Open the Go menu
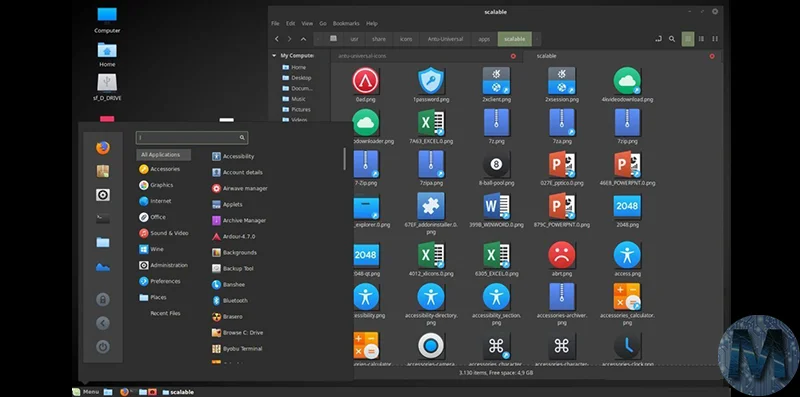This screenshot has width=800, height=397. [x=323, y=23]
